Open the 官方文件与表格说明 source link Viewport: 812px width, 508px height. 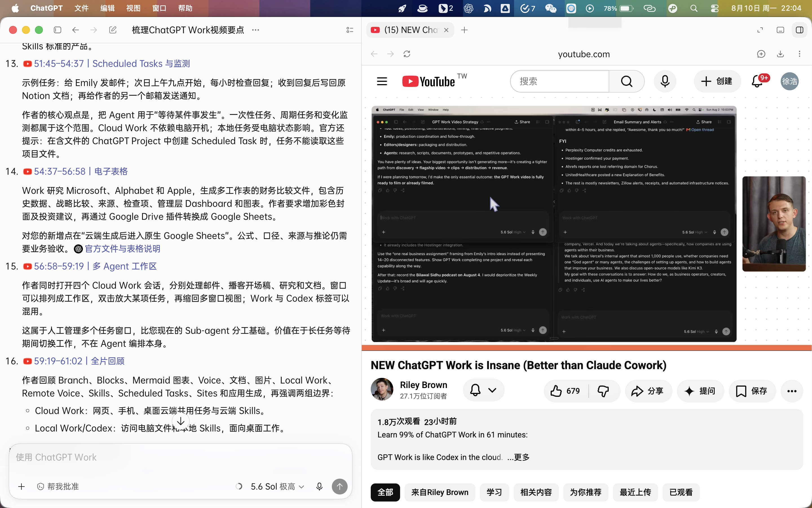coord(117,249)
